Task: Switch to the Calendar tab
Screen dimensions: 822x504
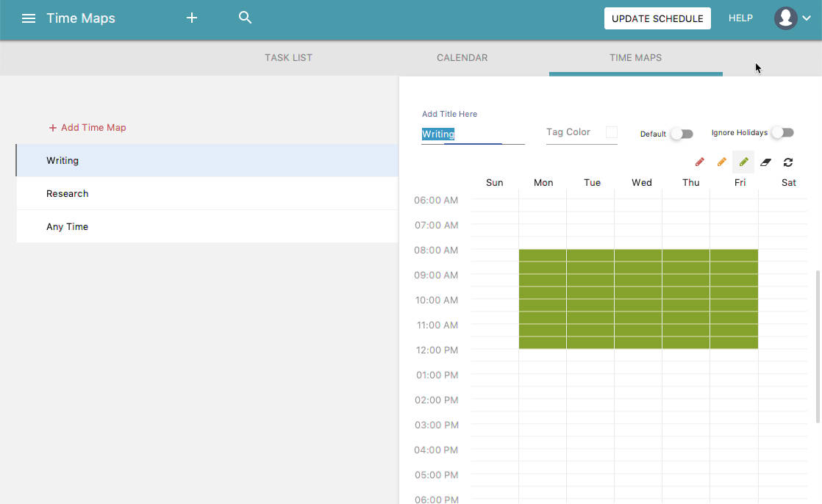Action: coord(462,57)
